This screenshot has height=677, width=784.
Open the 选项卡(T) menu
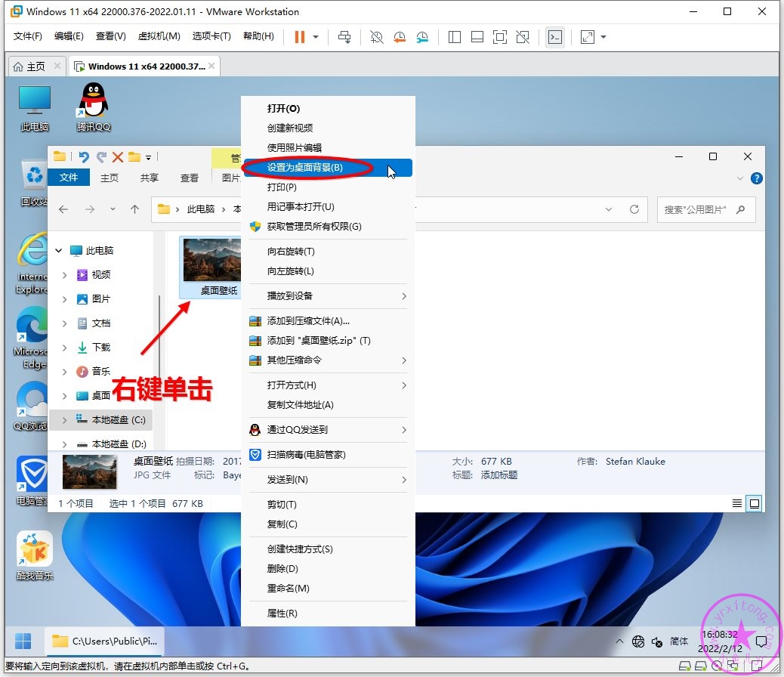211,36
